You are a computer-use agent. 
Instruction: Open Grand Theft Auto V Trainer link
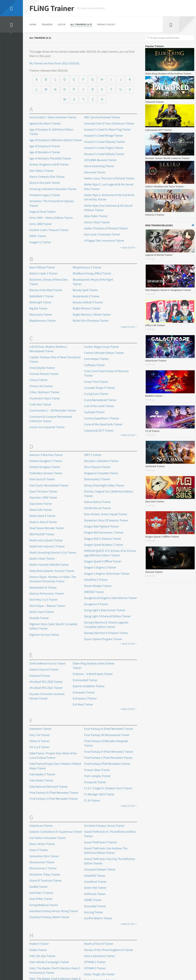pos(100,842)
